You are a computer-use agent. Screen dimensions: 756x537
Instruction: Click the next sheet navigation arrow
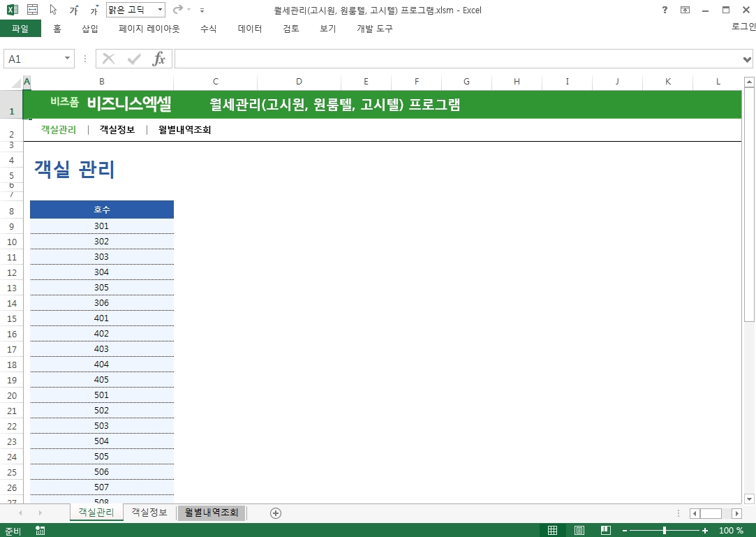point(40,513)
